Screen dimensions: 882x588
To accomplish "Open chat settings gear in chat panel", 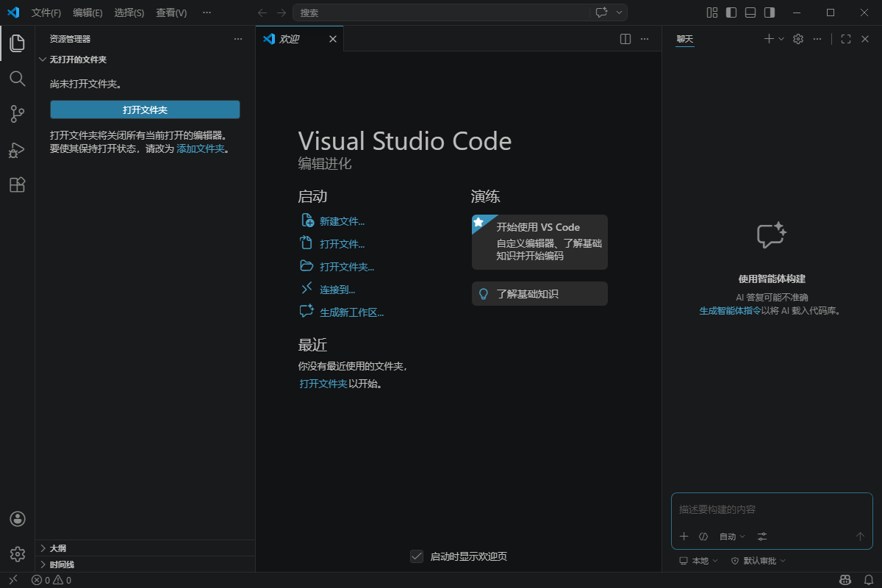I will point(798,39).
